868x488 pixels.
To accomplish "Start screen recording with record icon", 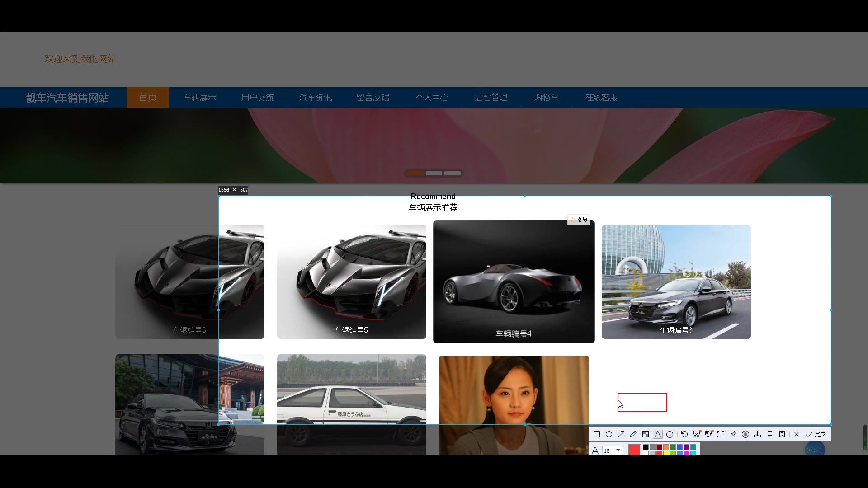I will (745, 434).
